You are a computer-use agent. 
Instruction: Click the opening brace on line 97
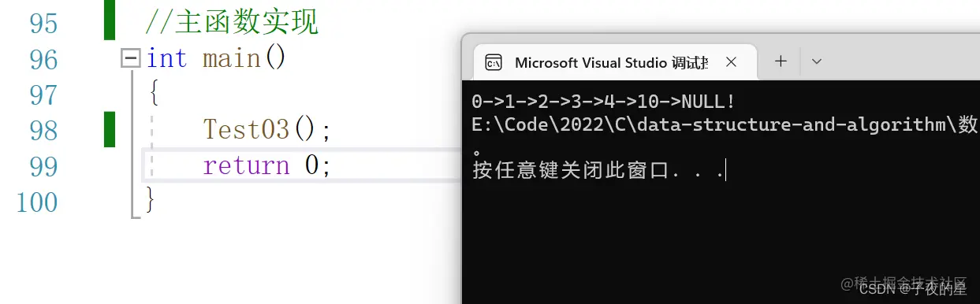coord(153,95)
